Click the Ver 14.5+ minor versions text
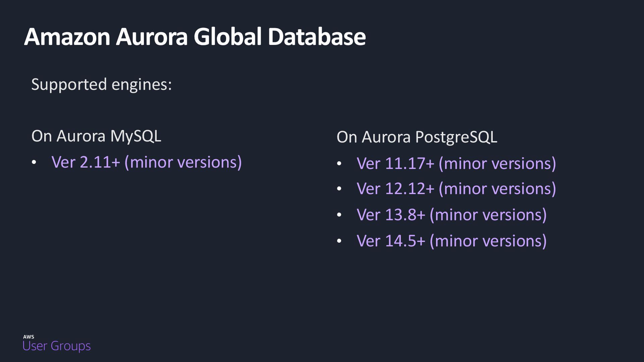The image size is (644, 362). pyautogui.click(x=451, y=241)
